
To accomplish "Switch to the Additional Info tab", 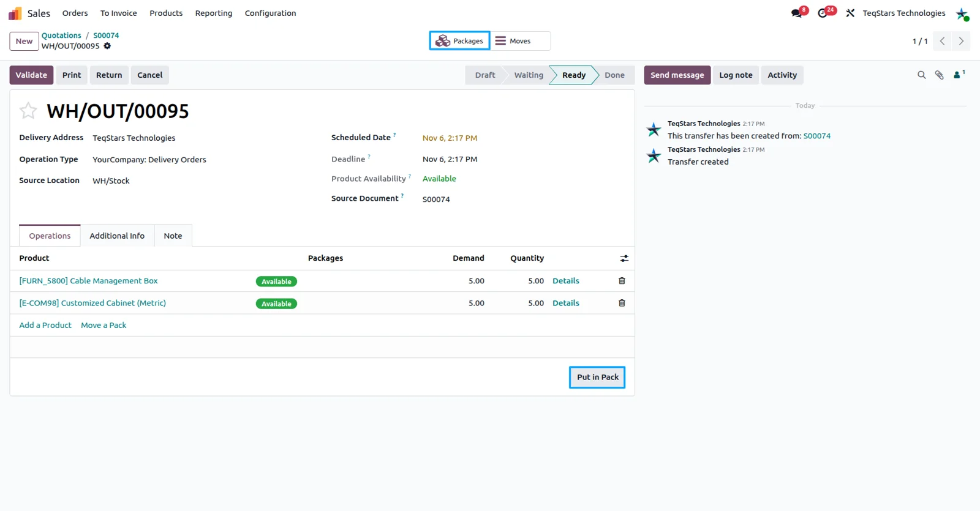I will [117, 236].
